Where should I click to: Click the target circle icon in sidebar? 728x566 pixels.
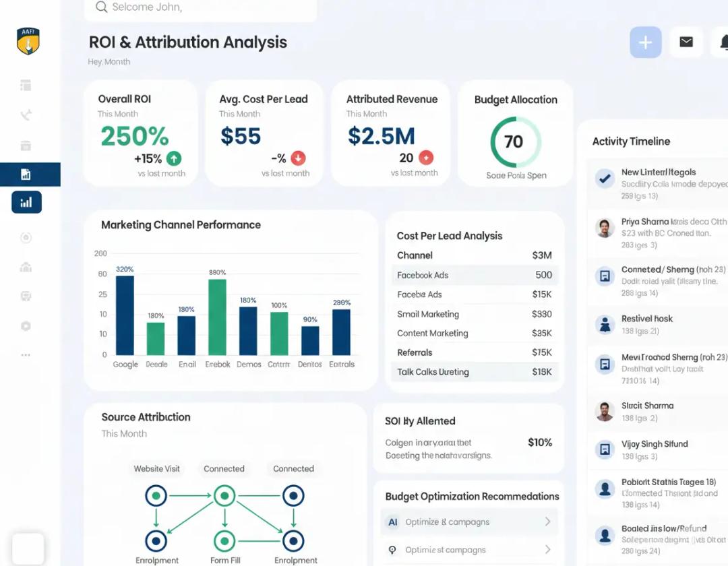point(26,237)
